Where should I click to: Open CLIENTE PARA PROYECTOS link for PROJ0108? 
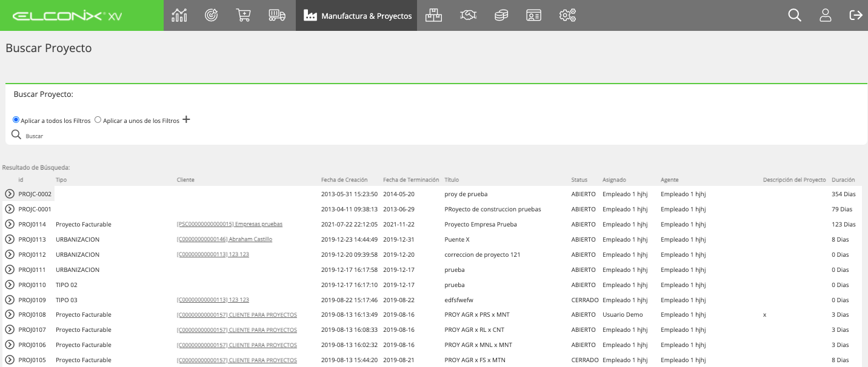pyautogui.click(x=237, y=315)
